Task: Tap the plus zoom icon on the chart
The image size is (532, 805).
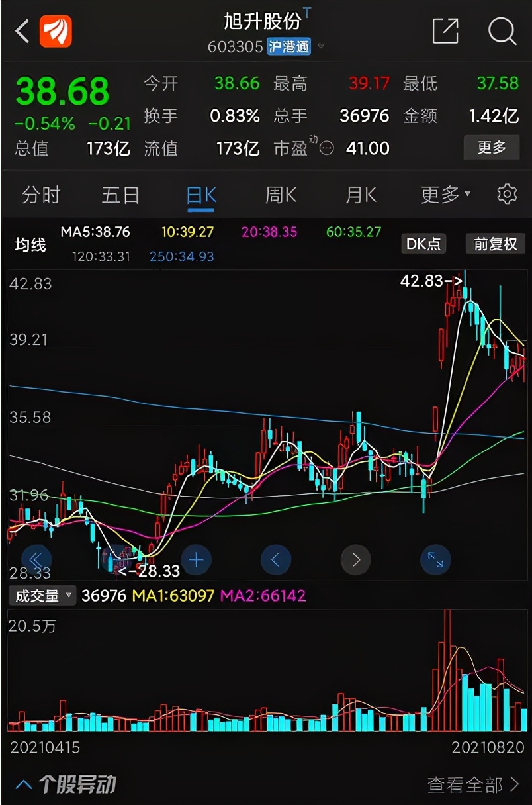Action: point(196,559)
